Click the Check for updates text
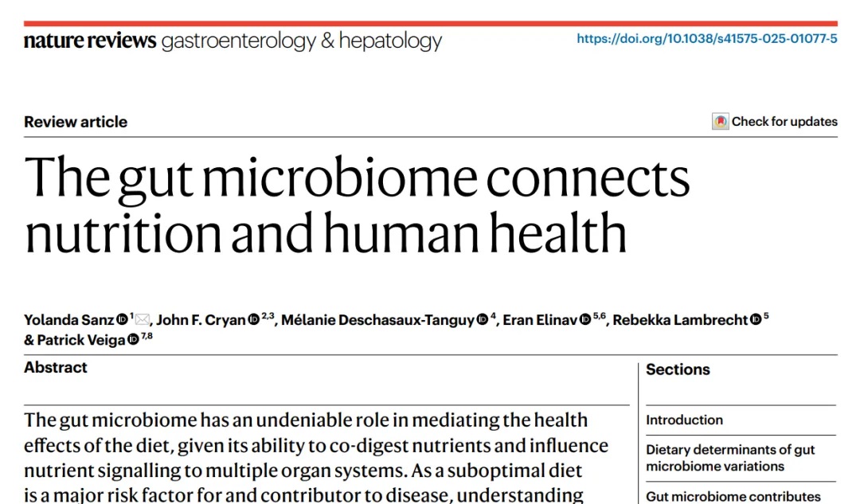The height and width of the screenshot is (504, 860). [784, 122]
